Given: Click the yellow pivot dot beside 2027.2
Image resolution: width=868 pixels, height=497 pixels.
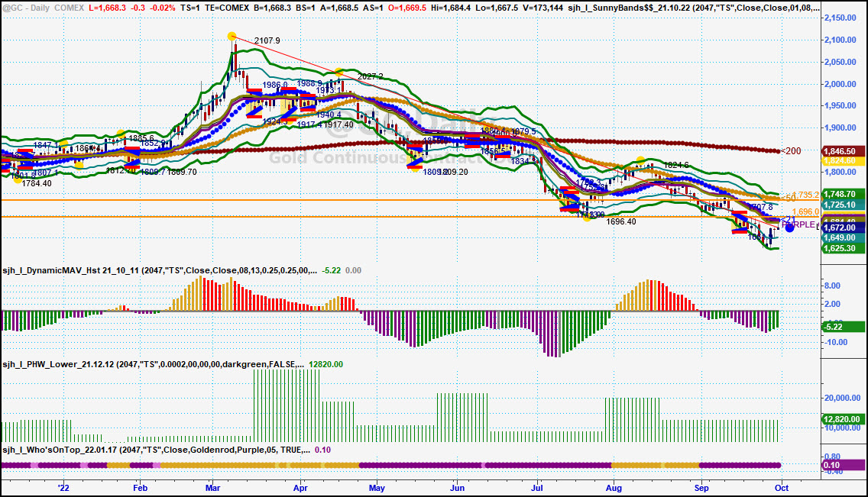Looking at the screenshot, I should tap(338, 72).
